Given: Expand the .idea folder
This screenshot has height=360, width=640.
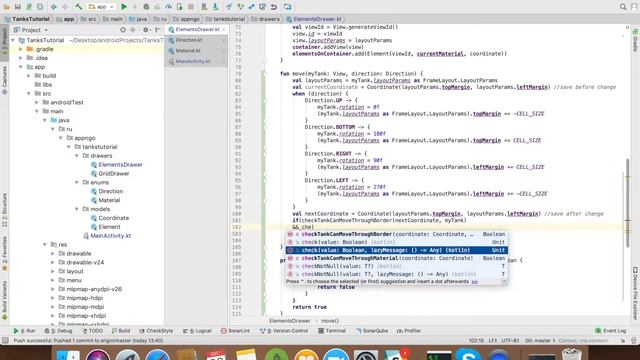Looking at the screenshot, I should click(x=21, y=58).
